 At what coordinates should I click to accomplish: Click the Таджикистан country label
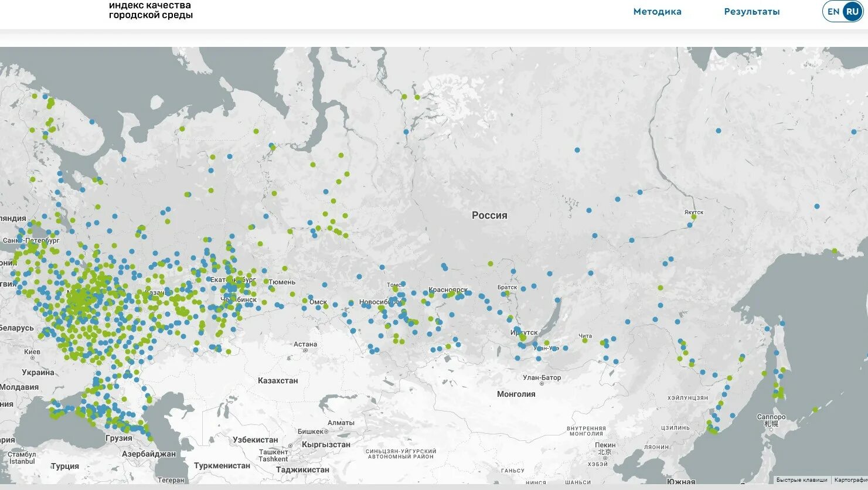click(302, 469)
